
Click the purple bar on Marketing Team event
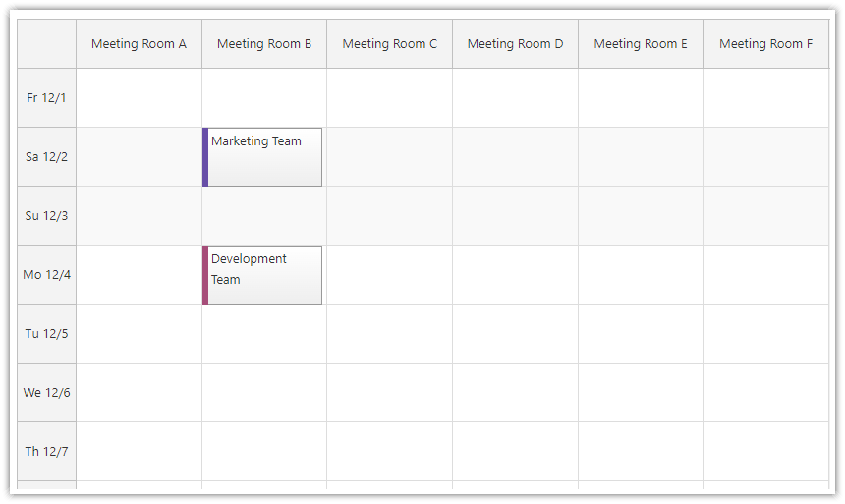(x=205, y=157)
